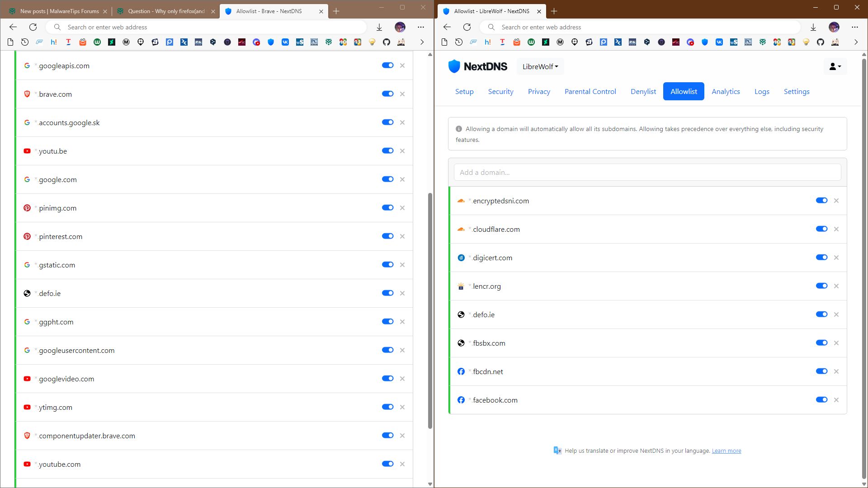Disable the accounts.google.sk toggle
This screenshot has width=868, height=488.
tap(388, 122)
